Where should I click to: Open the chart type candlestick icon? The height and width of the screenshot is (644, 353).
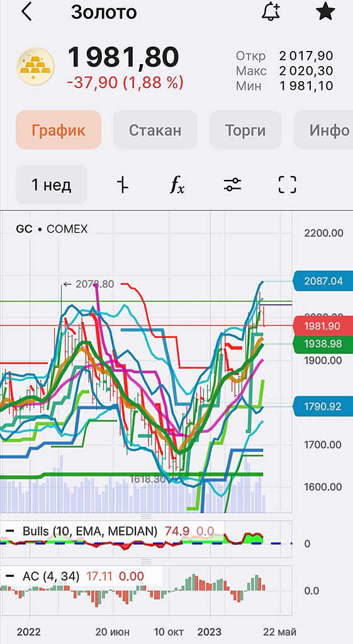(x=123, y=185)
